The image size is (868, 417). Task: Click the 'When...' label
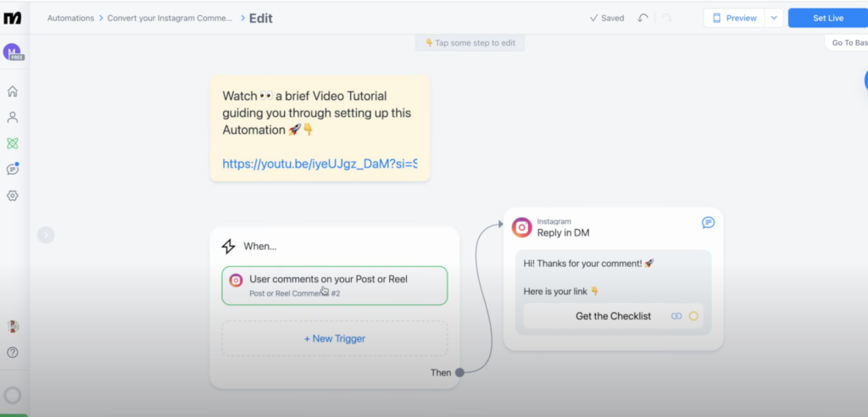click(x=260, y=247)
